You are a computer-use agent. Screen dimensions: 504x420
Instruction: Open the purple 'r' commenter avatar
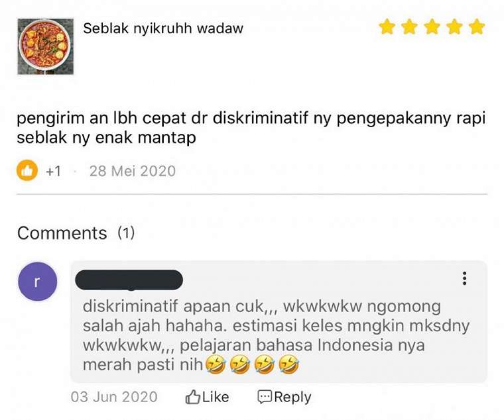click(x=38, y=282)
